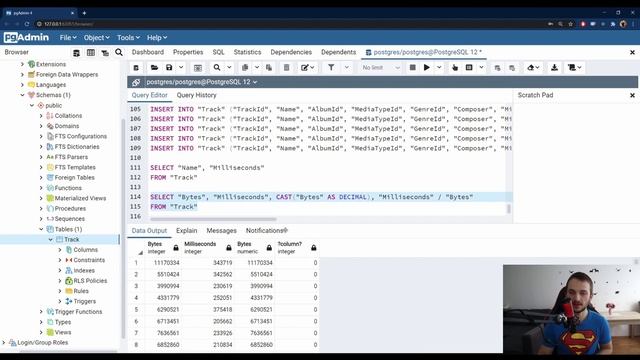This screenshot has width=640, height=360.
Task: Click the Macros dropdown icon at toolbar end
Action: (575, 68)
